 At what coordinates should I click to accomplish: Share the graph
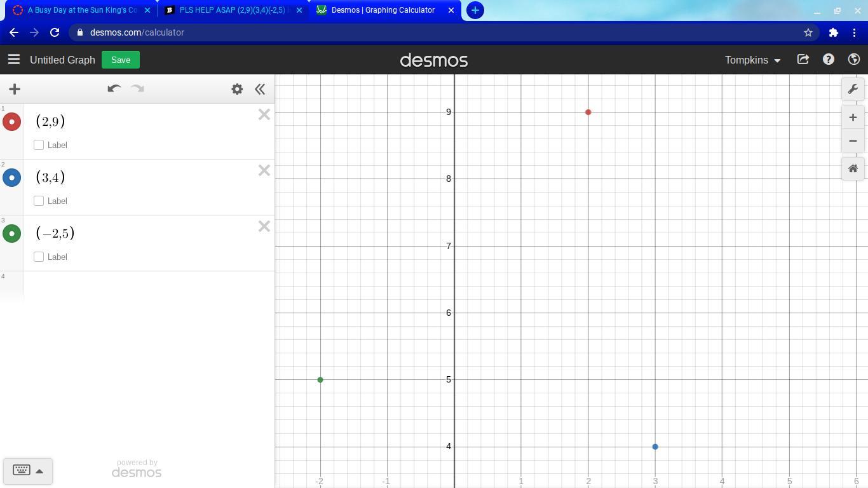(x=803, y=60)
